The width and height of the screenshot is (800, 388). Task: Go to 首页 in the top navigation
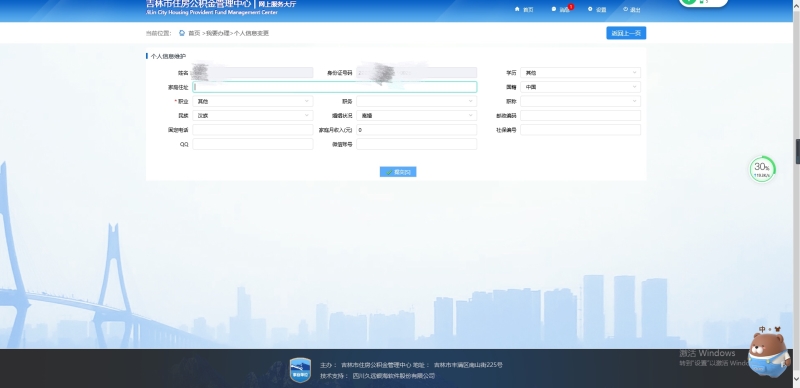point(528,10)
